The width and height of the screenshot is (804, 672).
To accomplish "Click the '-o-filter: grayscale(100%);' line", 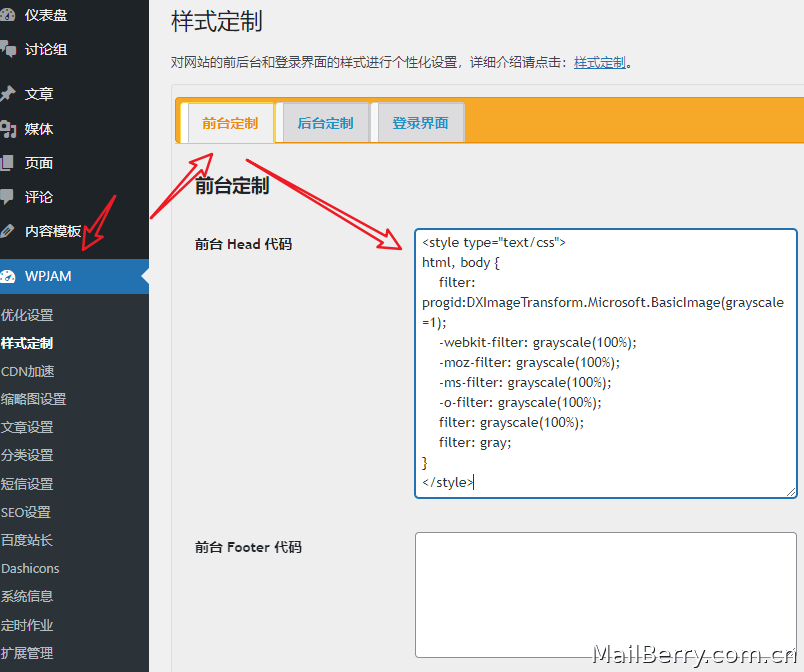I will click(520, 402).
